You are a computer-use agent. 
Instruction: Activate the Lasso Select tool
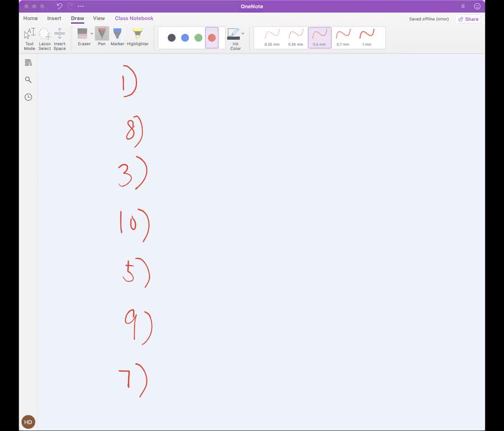click(45, 38)
